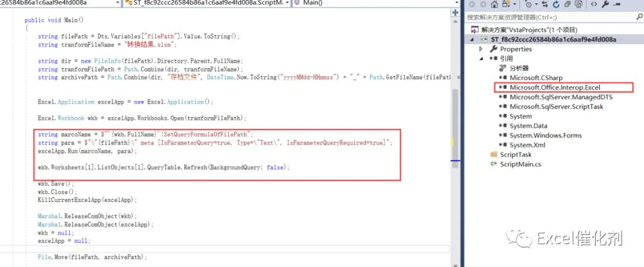Open the project navigation dropdown in editor
644x267 pixels.
(x=117, y=3)
